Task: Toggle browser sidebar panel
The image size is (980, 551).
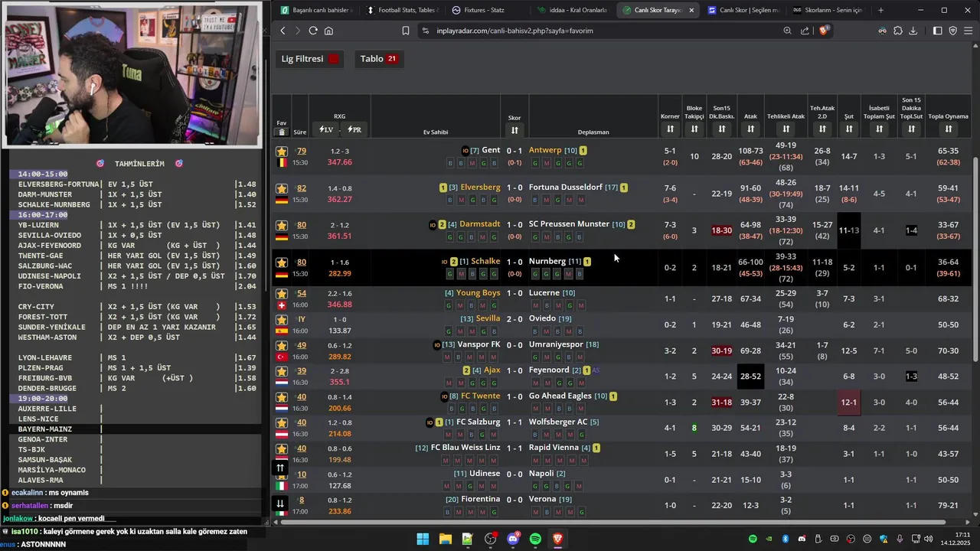Action: pyautogui.click(x=937, y=31)
